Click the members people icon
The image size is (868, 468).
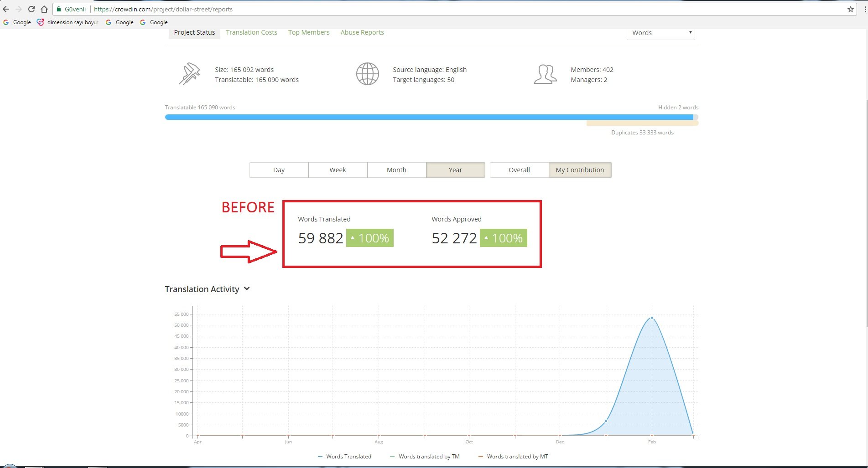point(545,74)
